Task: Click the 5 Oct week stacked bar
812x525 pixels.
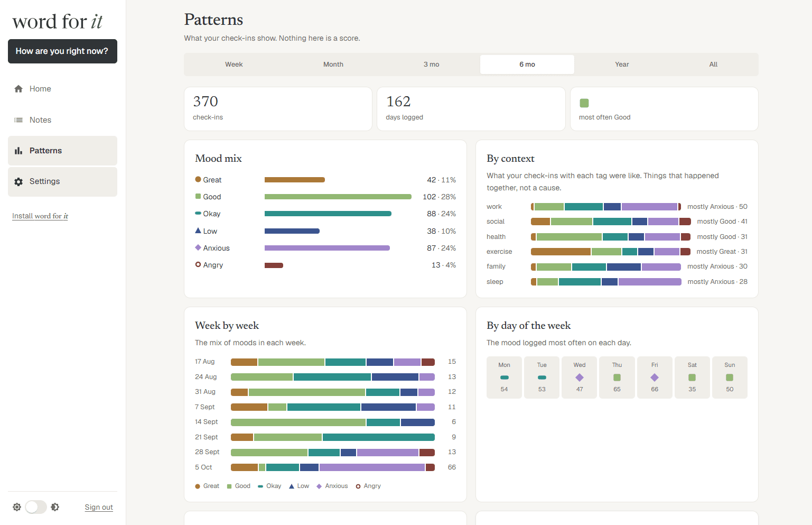Action: [x=333, y=467]
